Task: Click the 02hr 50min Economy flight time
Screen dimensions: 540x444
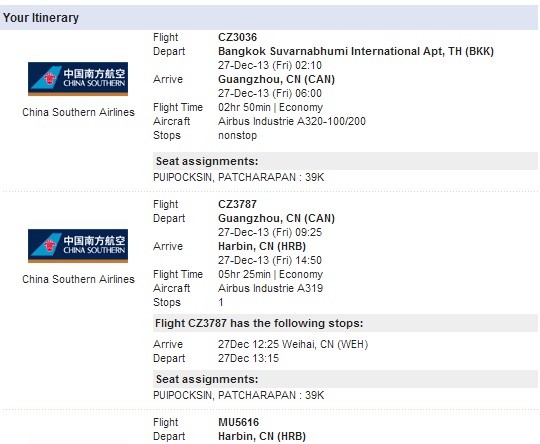Action: coord(271,107)
